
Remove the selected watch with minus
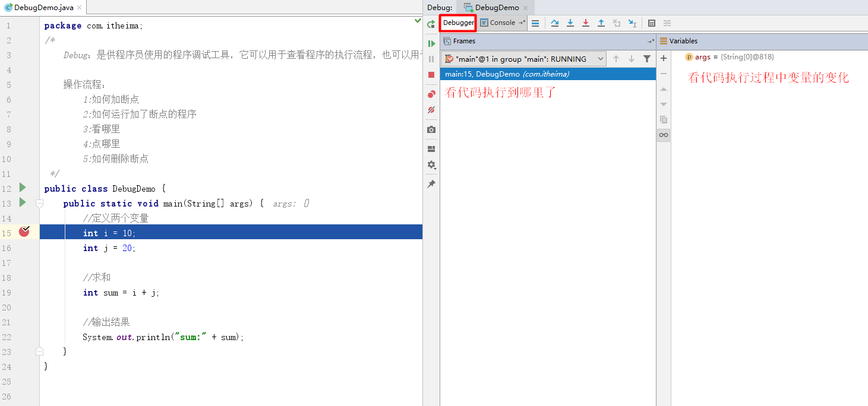[664, 74]
